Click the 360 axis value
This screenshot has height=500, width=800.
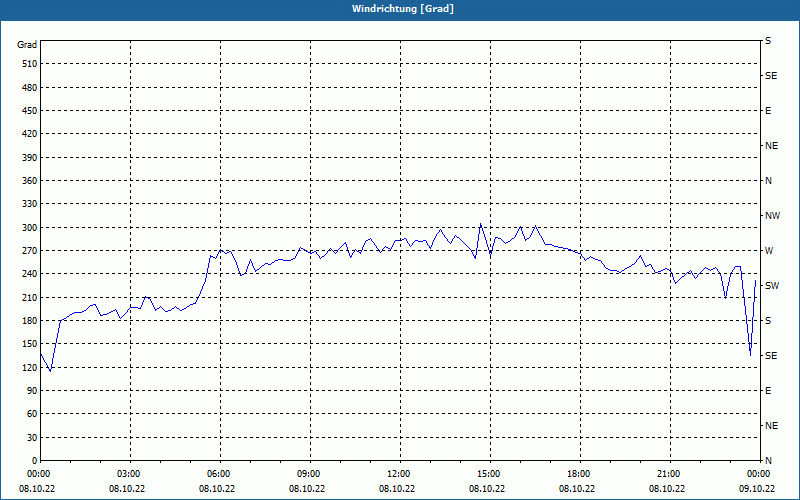30,181
